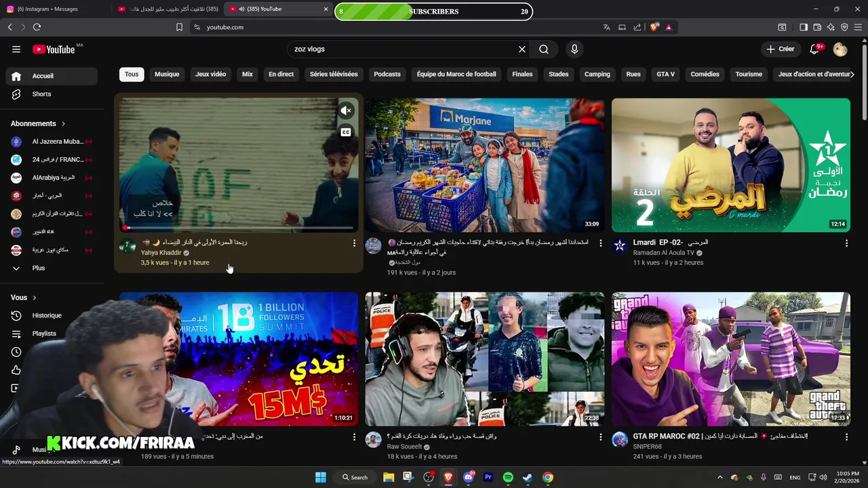Image resolution: width=868 pixels, height=488 pixels.
Task: Go back with the browser back arrow
Action: coord(9,27)
